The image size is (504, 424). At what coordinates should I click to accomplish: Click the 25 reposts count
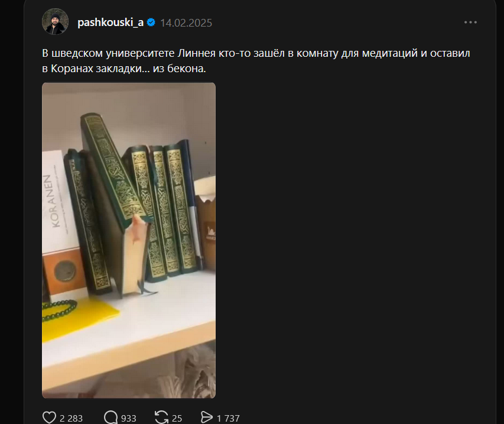point(177,418)
